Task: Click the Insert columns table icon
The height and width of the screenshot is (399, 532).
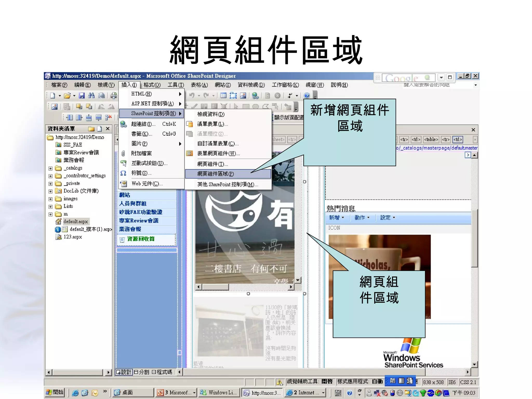Action: pyautogui.click(x=69, y=118)
